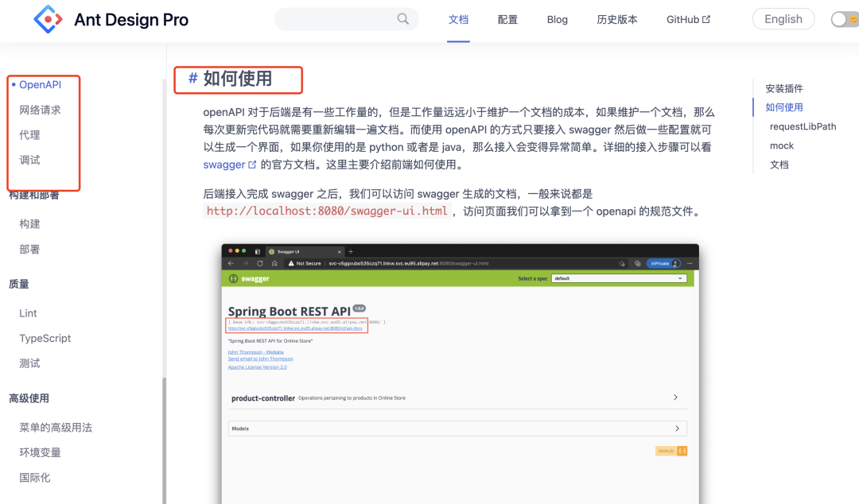The width and height of the screenshot is (859, 504).
Task: Open the GitHub external link
Action: [x=688, y=20]
